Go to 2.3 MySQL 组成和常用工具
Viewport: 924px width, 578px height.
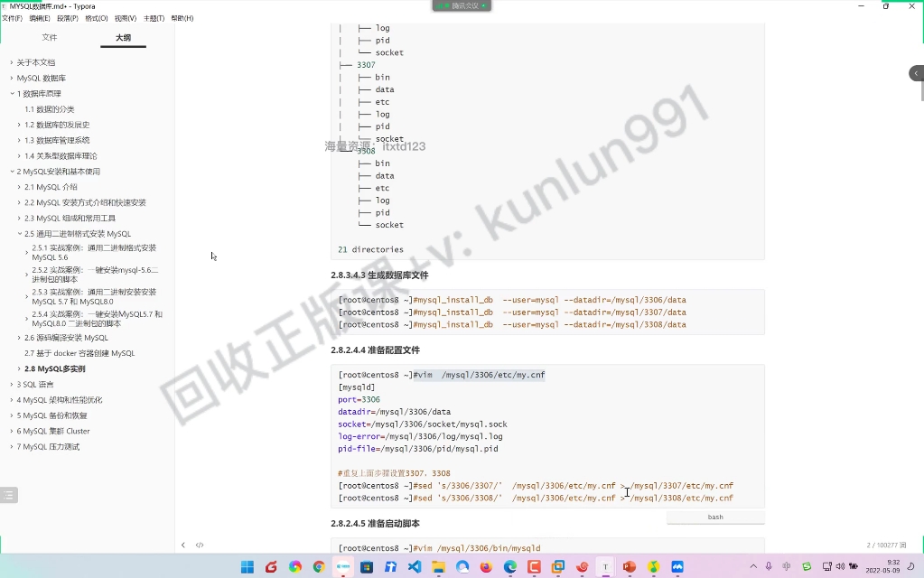coord(70,218)
